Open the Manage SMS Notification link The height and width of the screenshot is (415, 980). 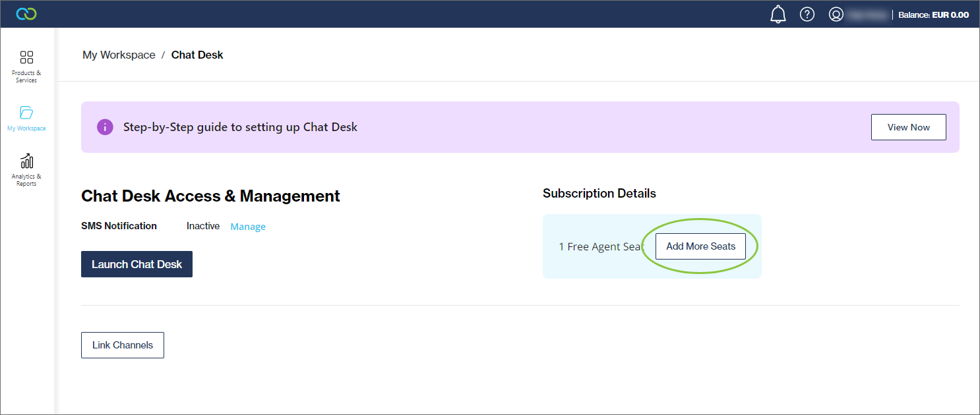click(248, 227)
